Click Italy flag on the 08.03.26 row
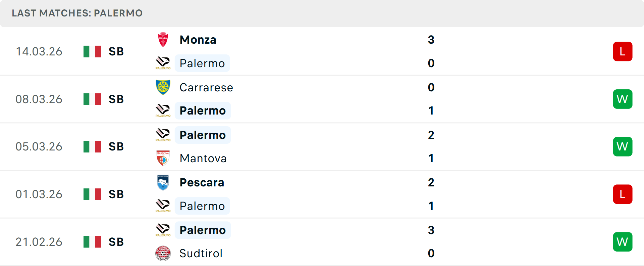Image resolution: width=644 pixels, height=266 pixels. click(92, 99)
